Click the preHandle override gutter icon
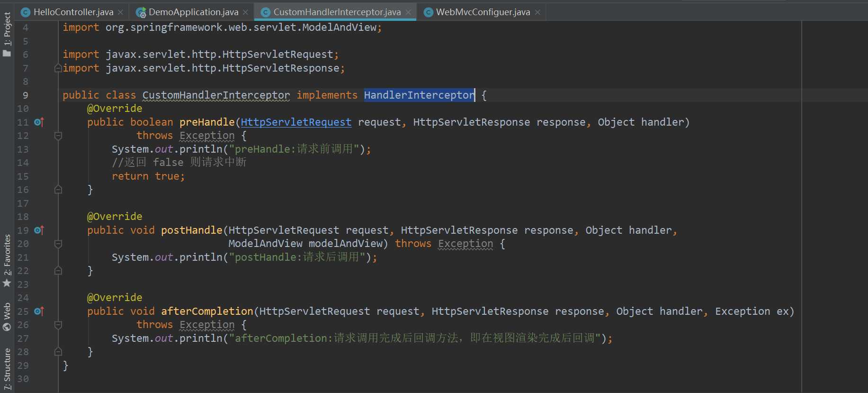 (39, 122)
